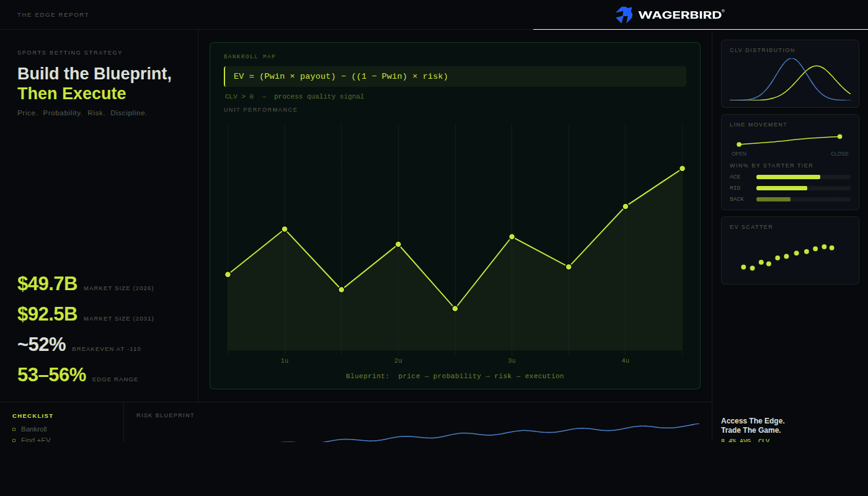Select the 53–56% edge range value
This screenshot has width=868, height=496.
(51, 374)
